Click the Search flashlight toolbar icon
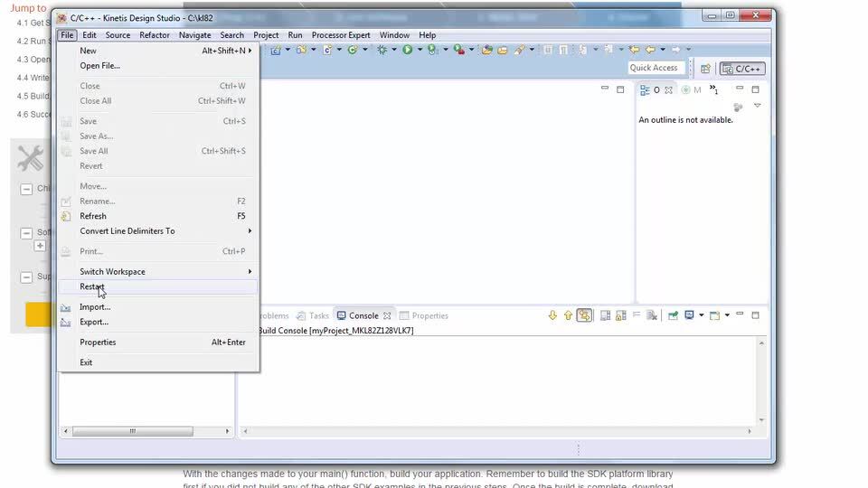The image size is (868, 488). tap(520, 50)
